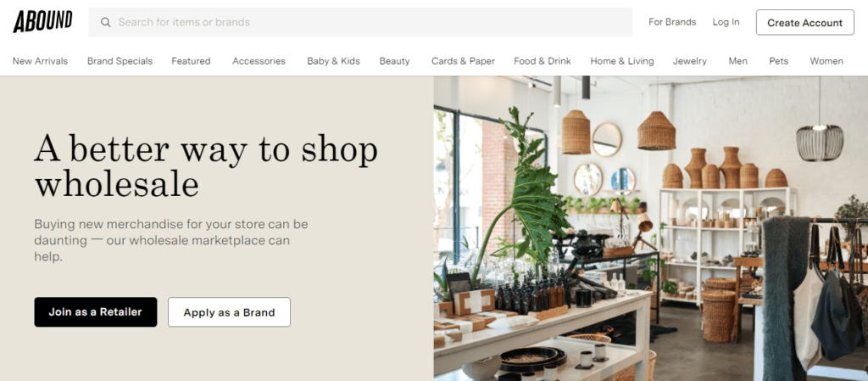Focus the search items or brands field
Viewport: 868px width, 381px height.
coord(360,22)
